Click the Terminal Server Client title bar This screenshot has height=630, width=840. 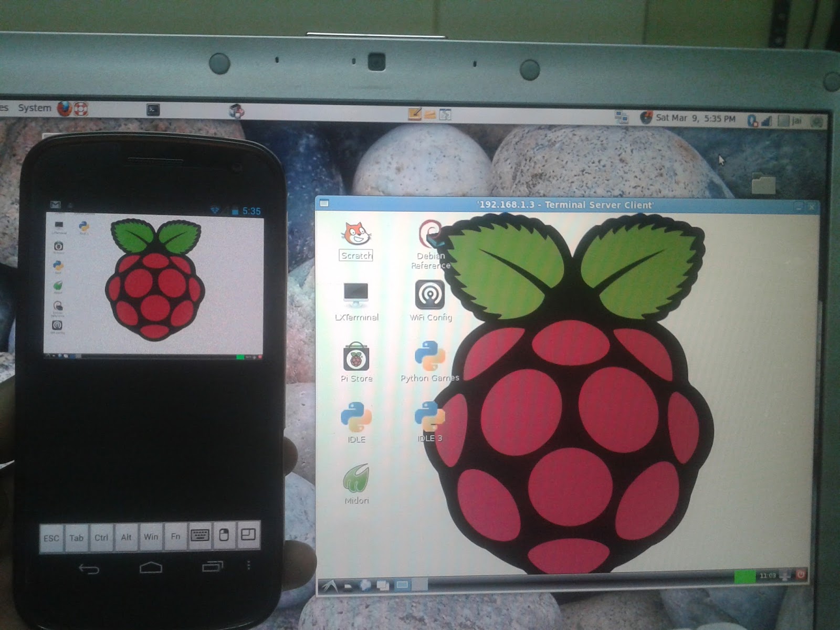click(565, 205)
